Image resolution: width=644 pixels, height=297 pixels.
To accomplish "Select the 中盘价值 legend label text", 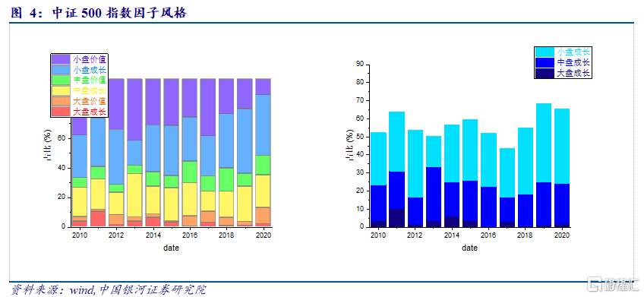I will (x=90, y=80).
